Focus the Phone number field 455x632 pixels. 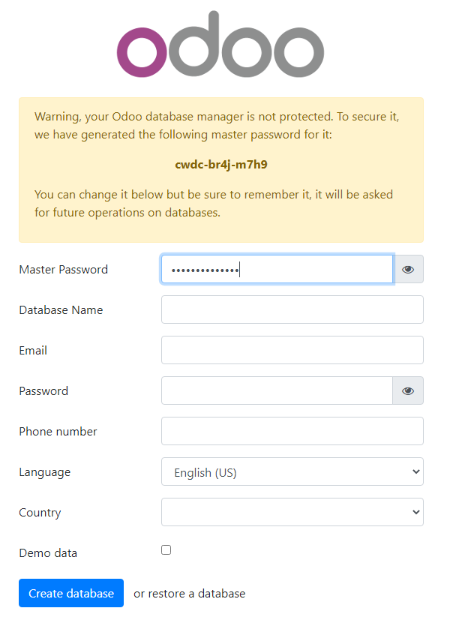click(292, 431)
